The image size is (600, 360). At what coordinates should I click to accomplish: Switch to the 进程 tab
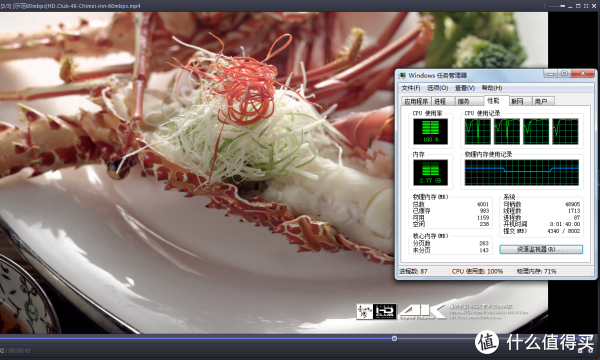(x=442, y=101)
